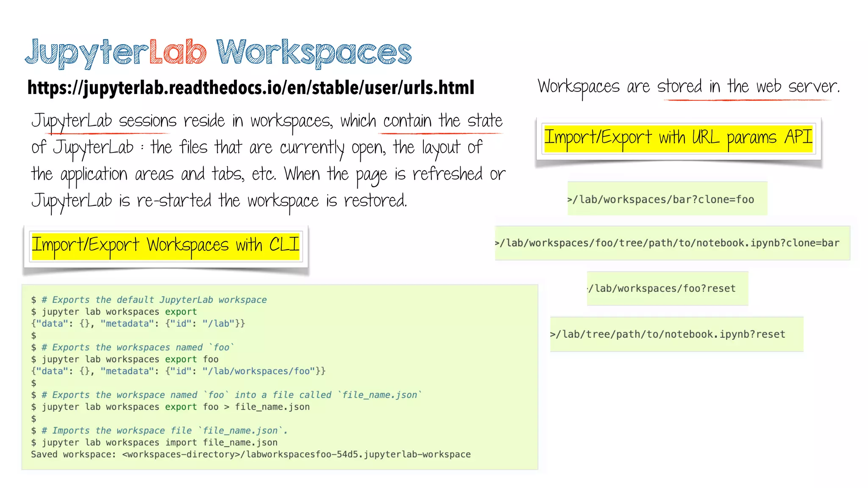Viewport: 868px width, 488px height.
Task: Click 'jupyter lab workspaces import file_name.json' command
Action: (154, 442)
